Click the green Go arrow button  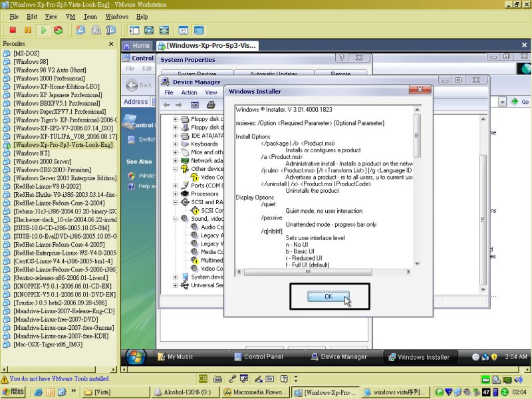[515, 102]
